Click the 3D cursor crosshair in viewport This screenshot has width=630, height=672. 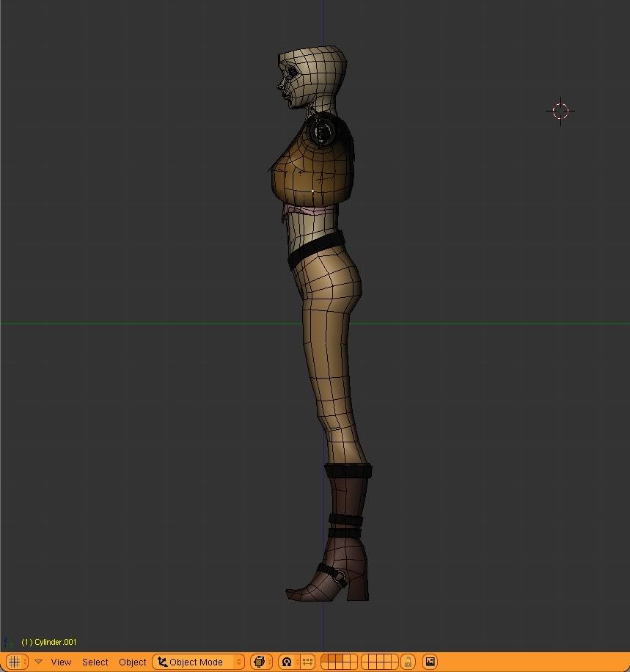click(x=560, y=111)
